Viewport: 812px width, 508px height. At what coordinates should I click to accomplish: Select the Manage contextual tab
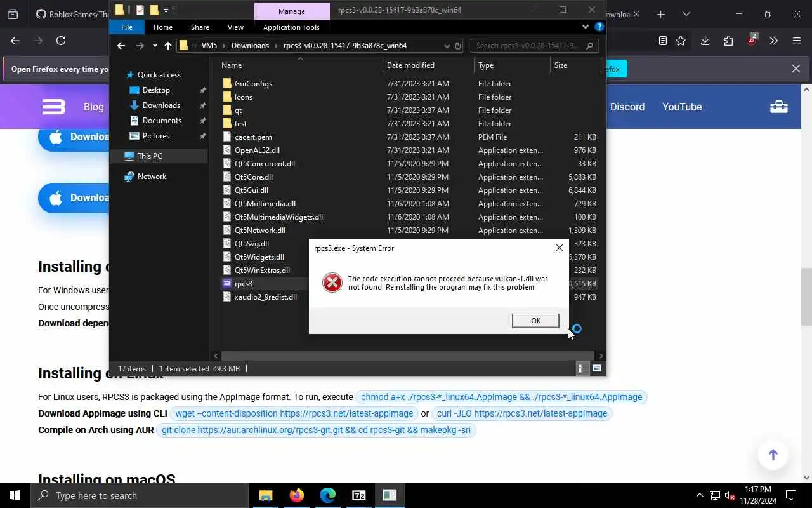[292, 11]
